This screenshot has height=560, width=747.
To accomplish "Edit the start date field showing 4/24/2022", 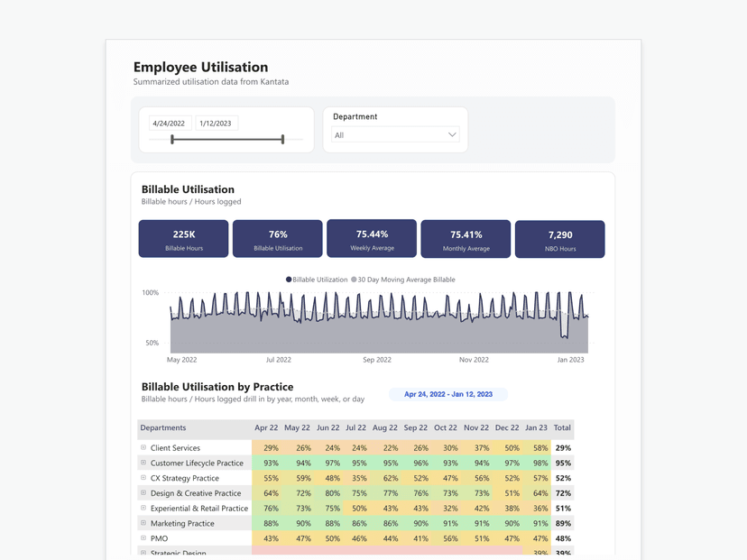I will click(171, 124).
